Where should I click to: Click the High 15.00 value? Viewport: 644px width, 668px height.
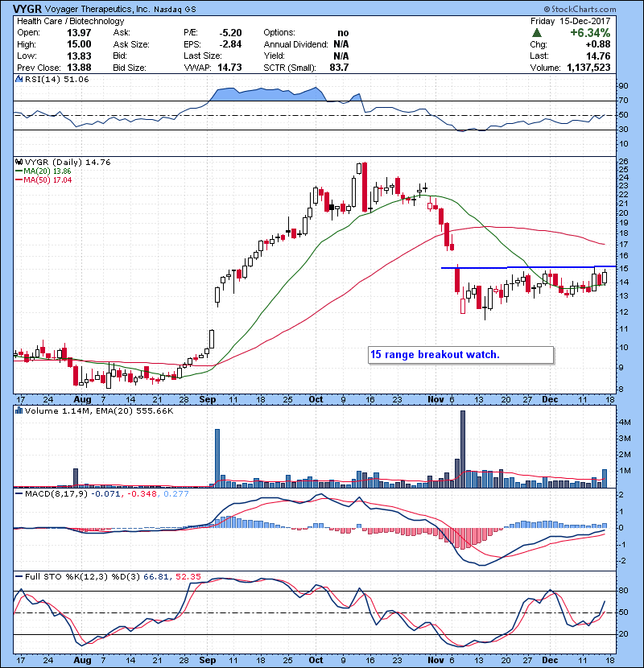pyautogui.click(x=79, y=44)
